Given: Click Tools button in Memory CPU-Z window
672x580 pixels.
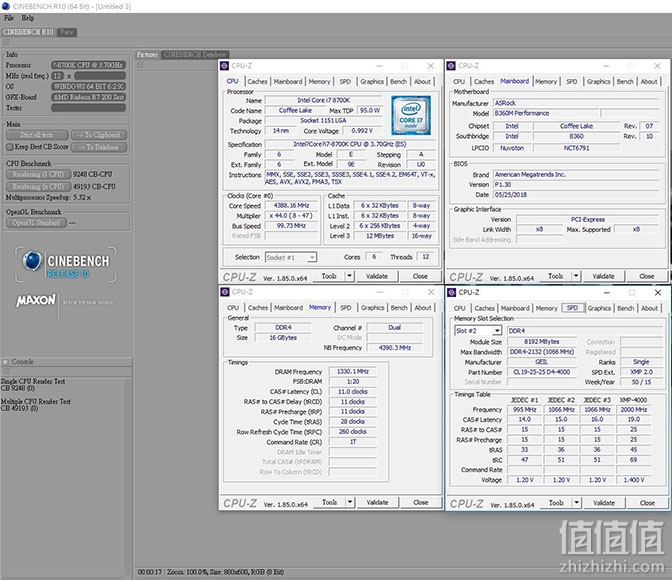Looking at the screenshot, I should [329, 502].
